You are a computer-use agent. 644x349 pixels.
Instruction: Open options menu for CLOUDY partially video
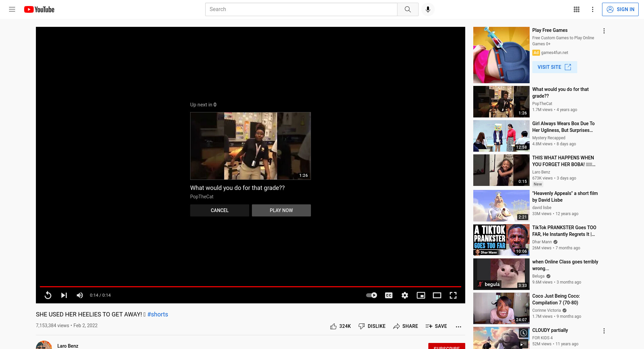coord(604,331)
